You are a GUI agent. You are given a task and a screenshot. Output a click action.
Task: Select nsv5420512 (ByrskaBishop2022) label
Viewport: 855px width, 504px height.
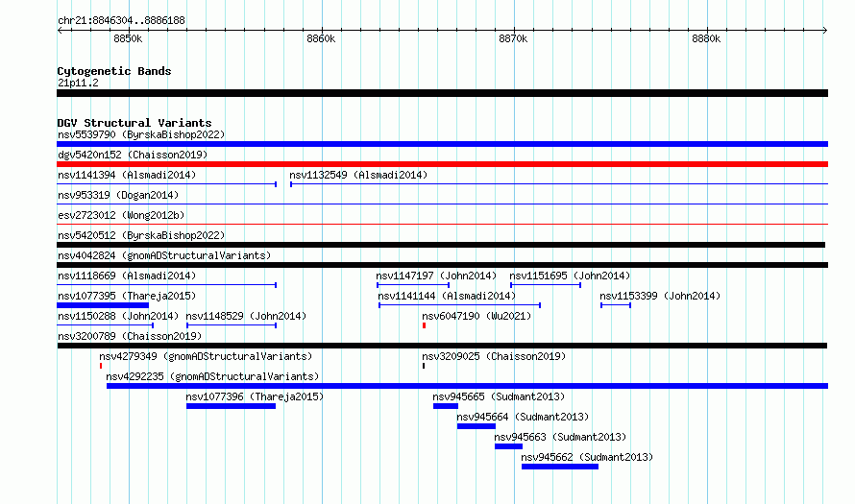[141, 235]
